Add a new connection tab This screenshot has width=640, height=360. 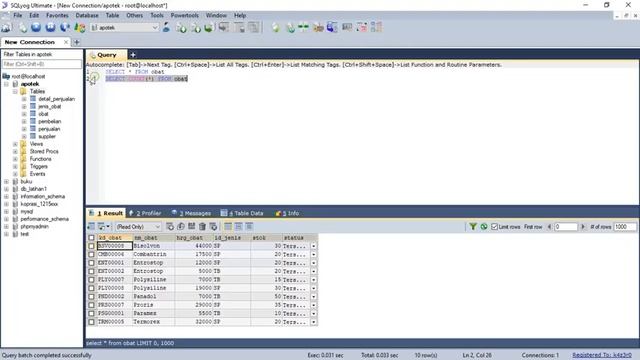[x=77, y=42]
